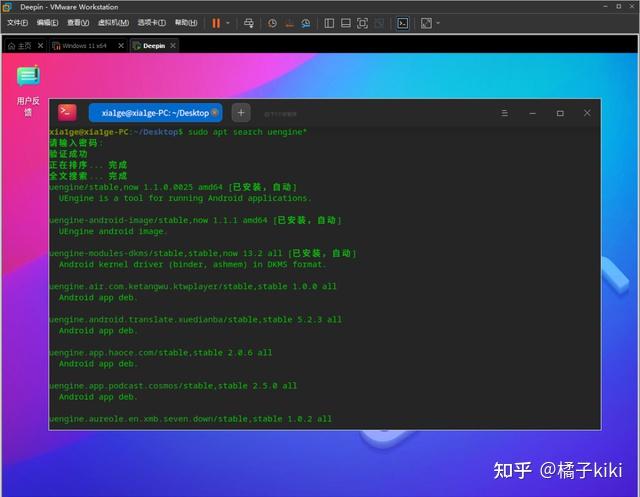Click the red terminal app icon
This screenshot has height=497, width=640.
point(67,113)
